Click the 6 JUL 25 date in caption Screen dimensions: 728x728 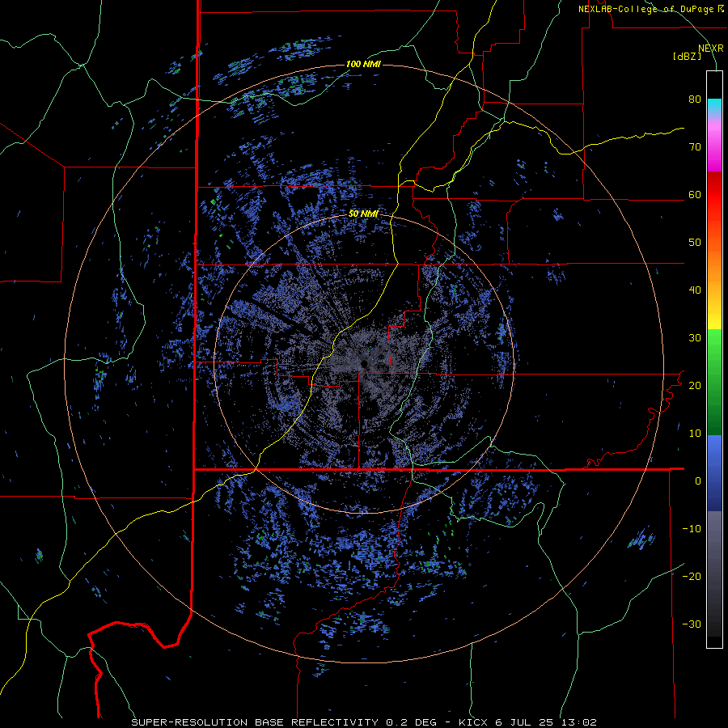[523, 722]
